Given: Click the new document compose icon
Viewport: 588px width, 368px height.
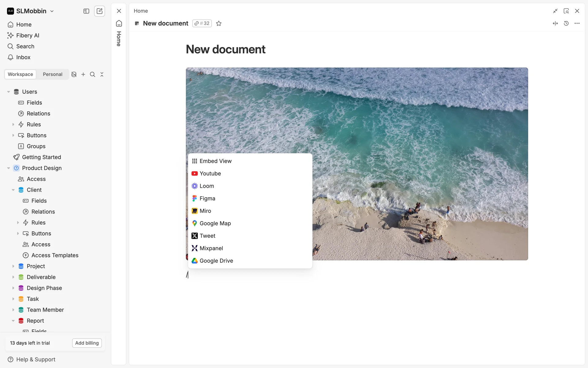Looking at the screenshot, I should coord(100,11).
